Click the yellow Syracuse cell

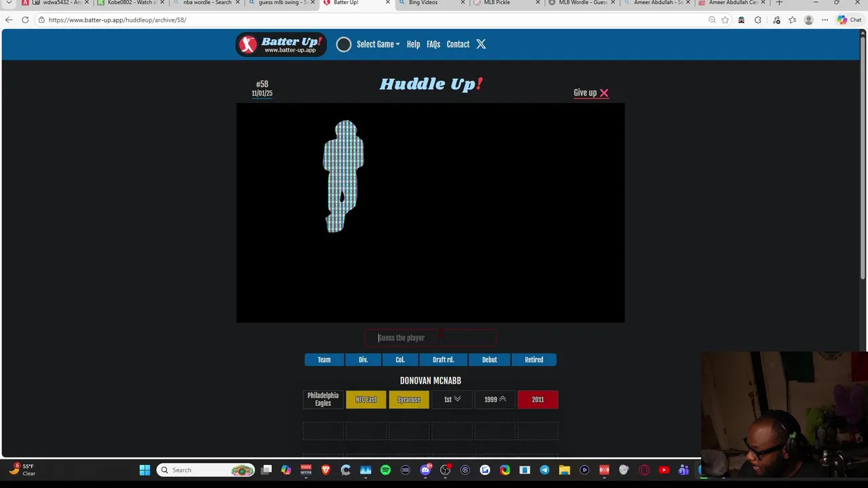pos(409,399)
